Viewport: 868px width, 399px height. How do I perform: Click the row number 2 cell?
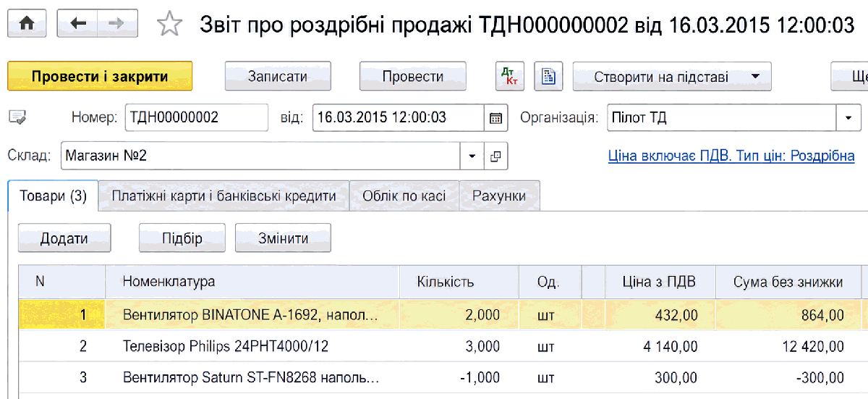(61, 347)
